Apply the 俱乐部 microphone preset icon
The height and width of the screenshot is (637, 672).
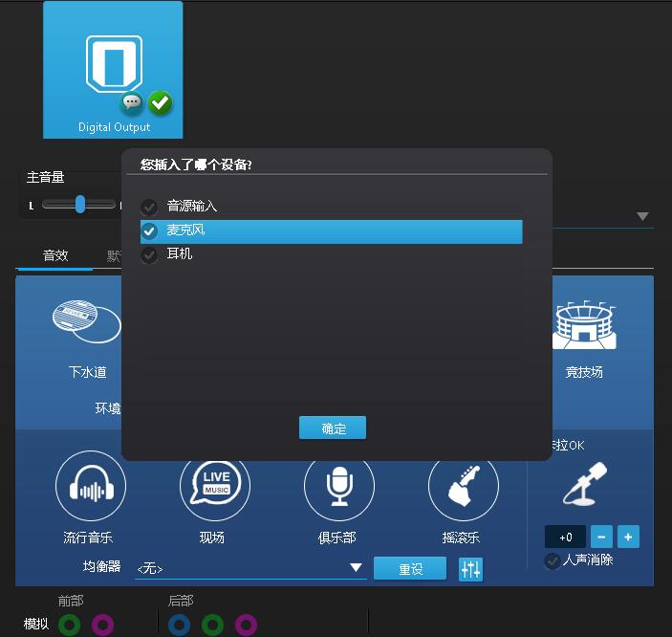pos(339,486)
